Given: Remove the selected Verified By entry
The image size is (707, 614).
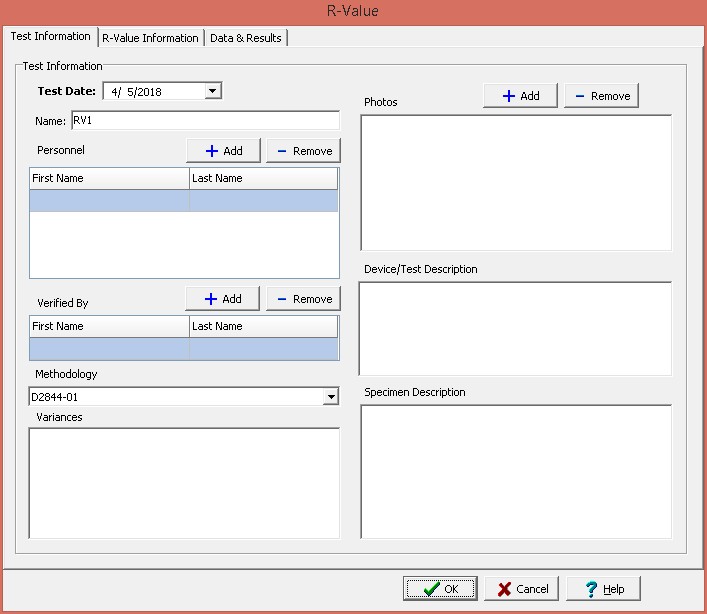Looking at the screenshot, I should pos(303,298).
